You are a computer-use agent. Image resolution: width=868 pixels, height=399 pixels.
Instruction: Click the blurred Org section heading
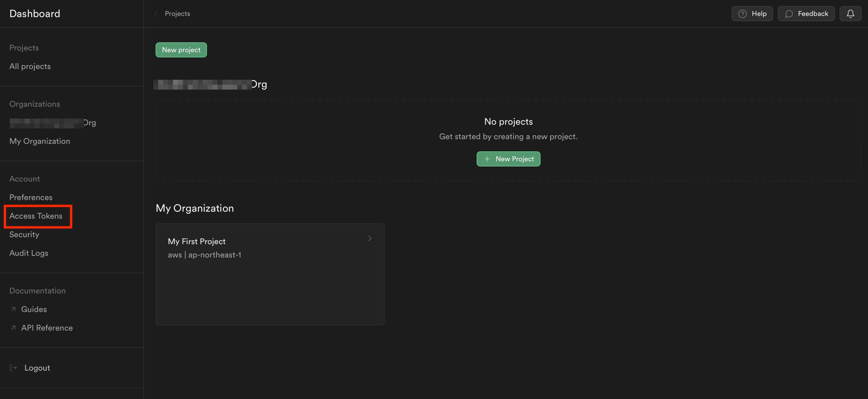click(x=210, y=84)
